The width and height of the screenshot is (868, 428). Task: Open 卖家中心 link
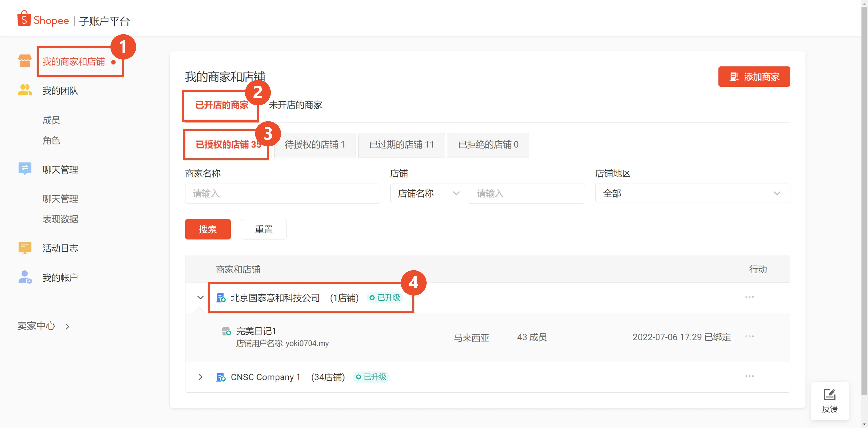click(x=36, y=326)
